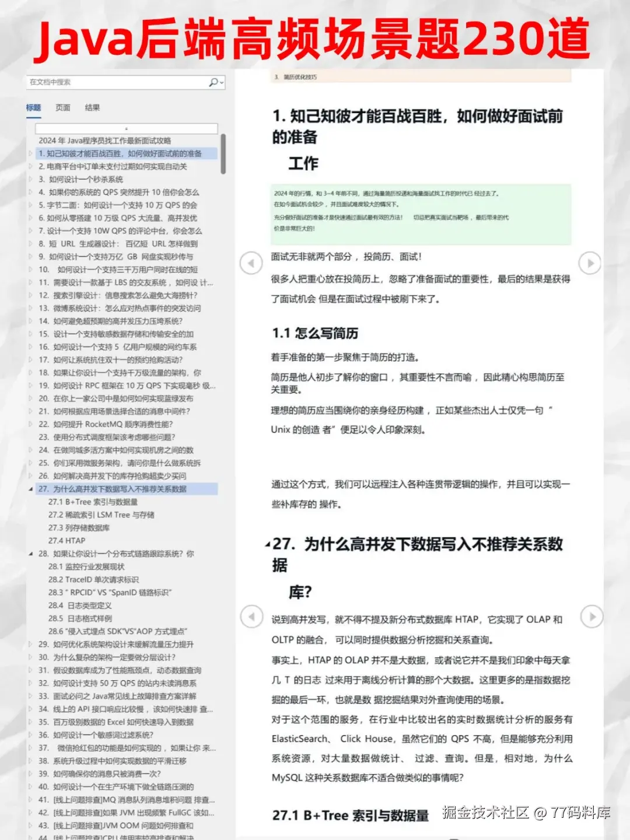Click the lower-left circular navigation arrow
The width and height of the screenshot is (630, 840).
tap(251, 615)
